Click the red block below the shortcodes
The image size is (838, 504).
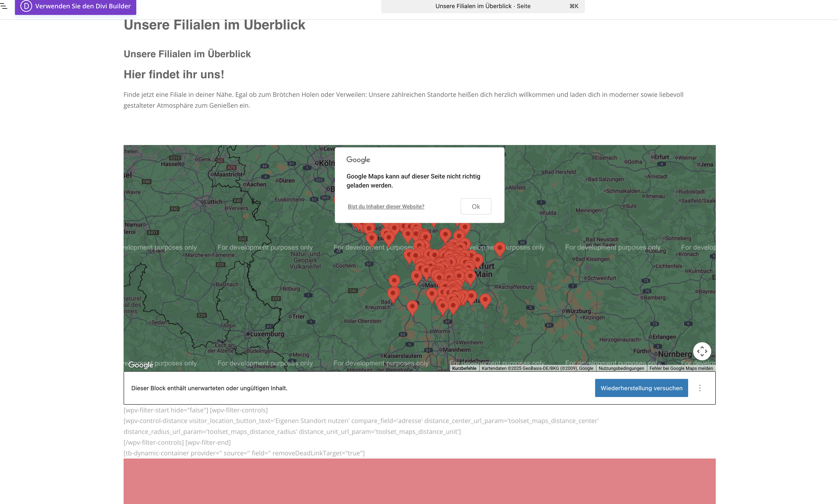click(x=419, y=481)
